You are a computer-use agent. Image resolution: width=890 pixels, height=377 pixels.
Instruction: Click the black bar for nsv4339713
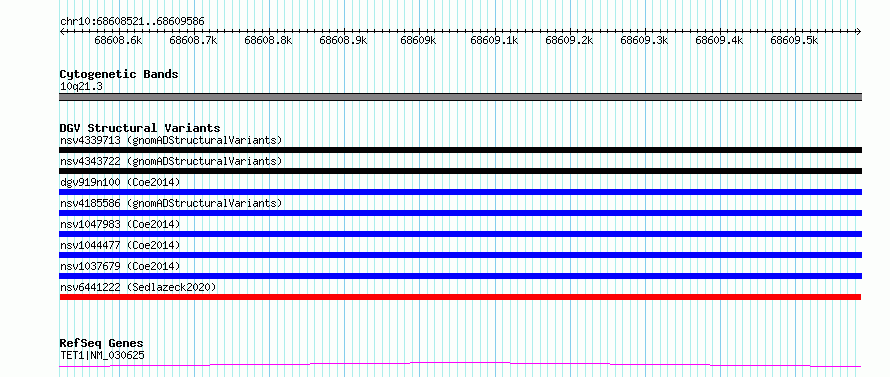tap(461, 150)
